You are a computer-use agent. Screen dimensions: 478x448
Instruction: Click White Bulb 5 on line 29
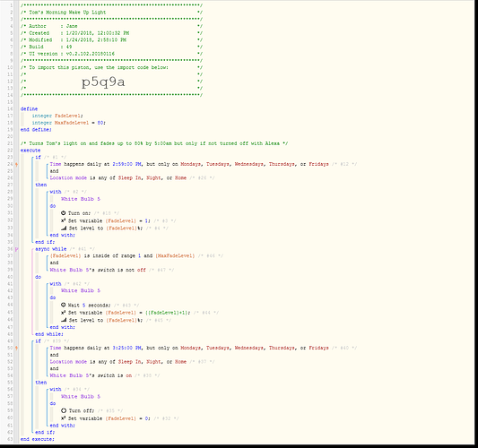click(81, 199)
